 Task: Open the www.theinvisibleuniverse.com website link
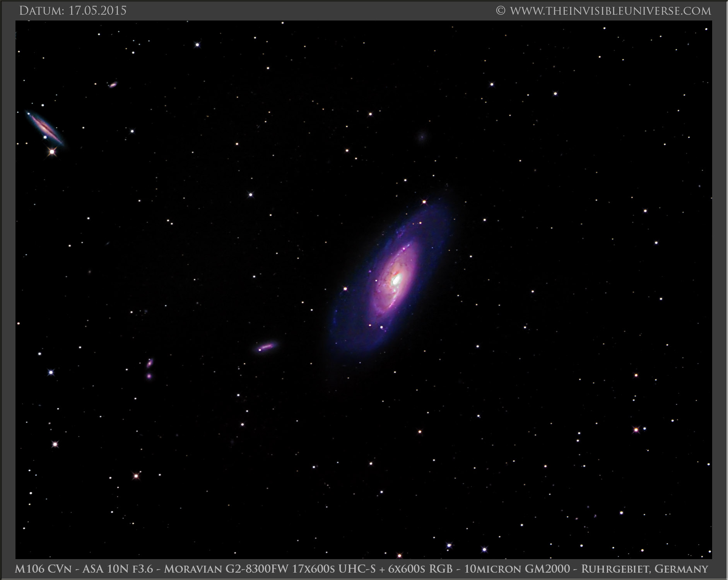[x=610, y=11]
